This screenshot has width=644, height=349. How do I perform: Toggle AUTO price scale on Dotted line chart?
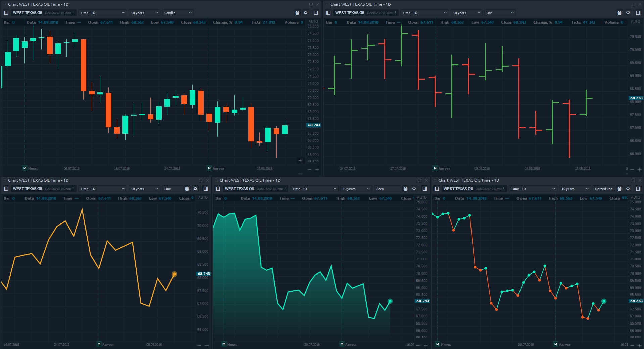(635, 197)
